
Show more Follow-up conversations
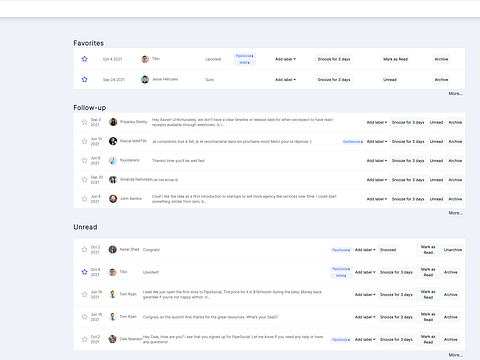point(455,213)
